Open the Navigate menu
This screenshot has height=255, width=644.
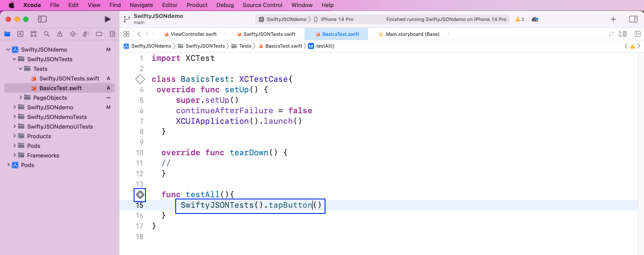point(141,5)
